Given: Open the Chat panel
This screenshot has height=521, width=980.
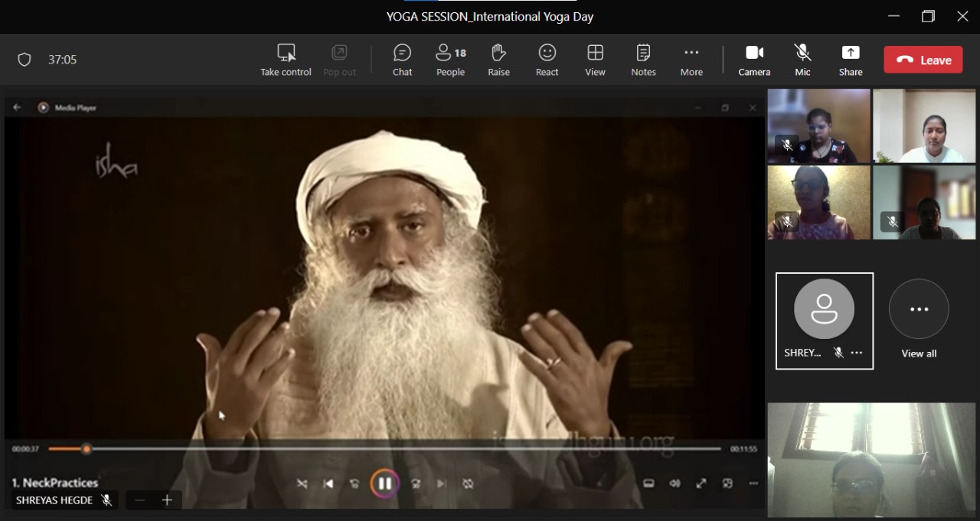Looking at the screenshot, I should pyautogui.click(x=402, y=60).
